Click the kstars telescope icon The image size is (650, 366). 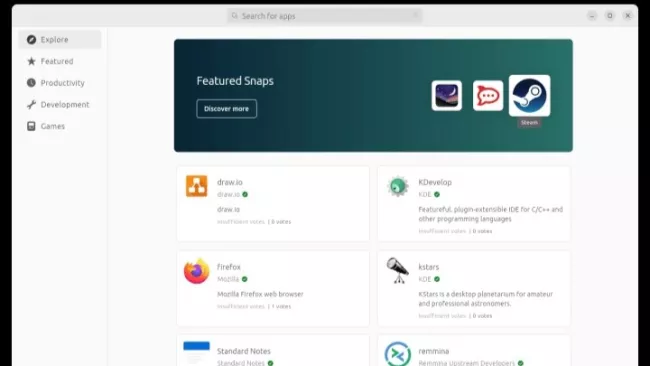tap(398, 271)
